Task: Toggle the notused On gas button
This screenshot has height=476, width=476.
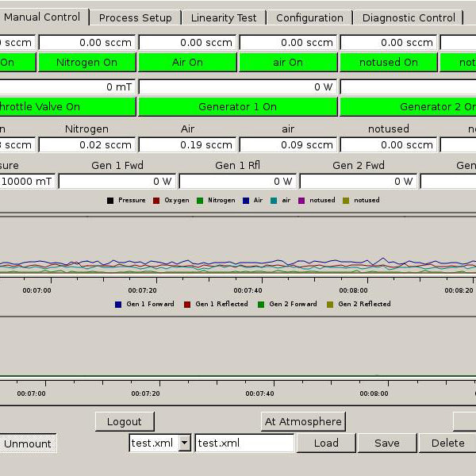Action: (388, 62)
